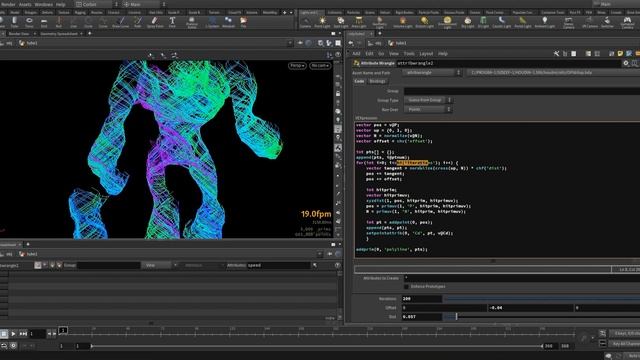This screenshot has width=640, height=360.
Task: Click the Key All Channels button
Action: 624,344
